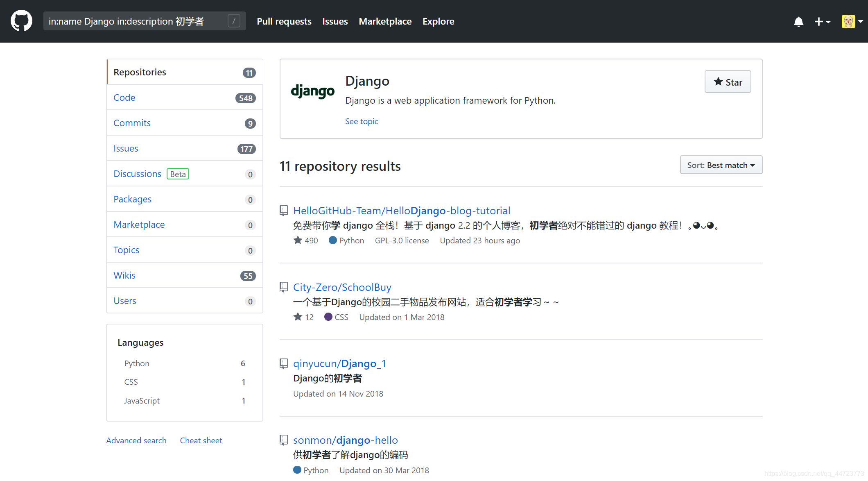The width and height of the screenshot is (868, 481).
Task: Click the 177 issues count badge
Action: (246, 149)
